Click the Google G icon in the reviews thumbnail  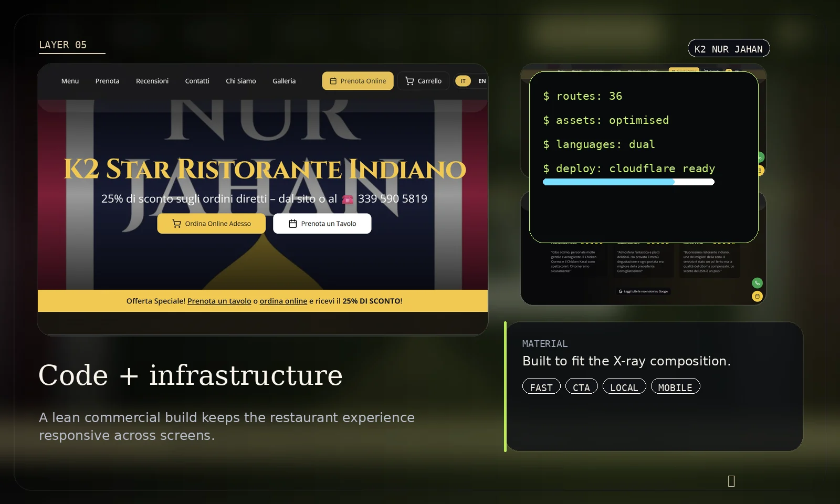621,291
